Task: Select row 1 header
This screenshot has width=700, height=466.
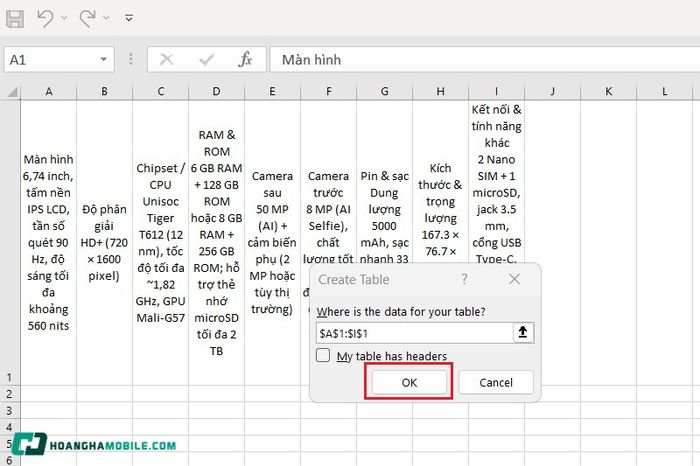Action: click(x=10, y=242)
